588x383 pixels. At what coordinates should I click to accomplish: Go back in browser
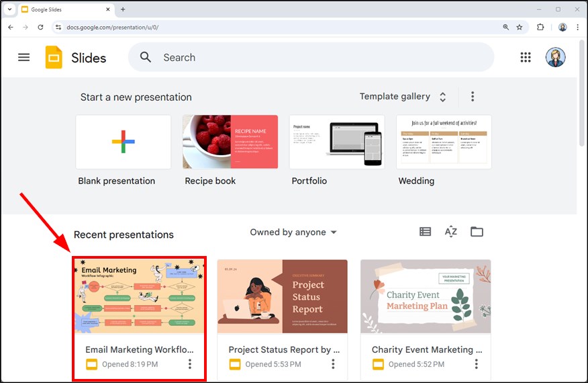[x=11, y=27]
